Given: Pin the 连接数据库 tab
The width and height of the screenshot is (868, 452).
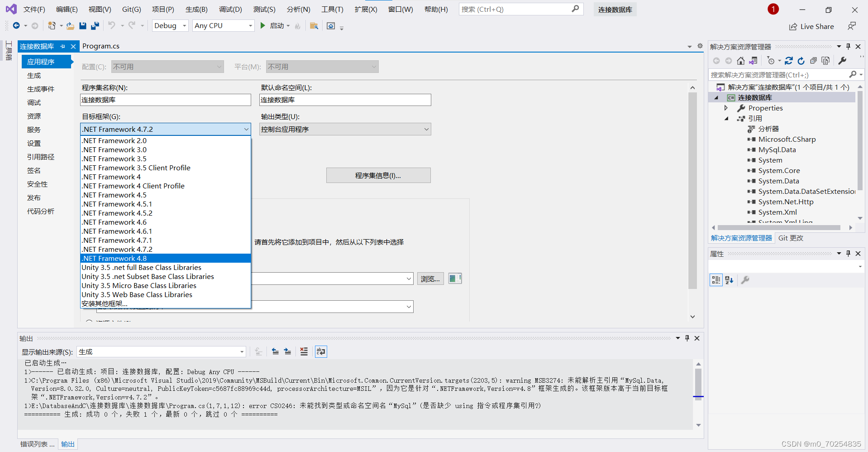Looking at the screenshot, I should point(63,46).
